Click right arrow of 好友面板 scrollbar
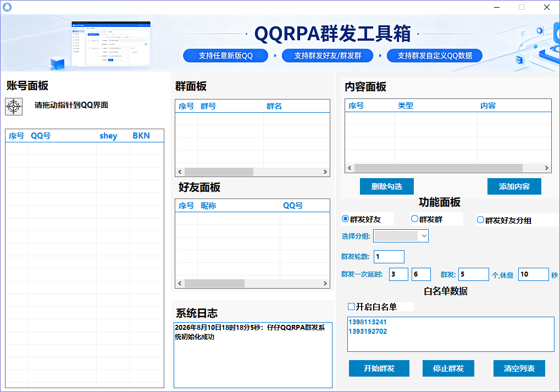560x392 pixels. coord(325,283)
